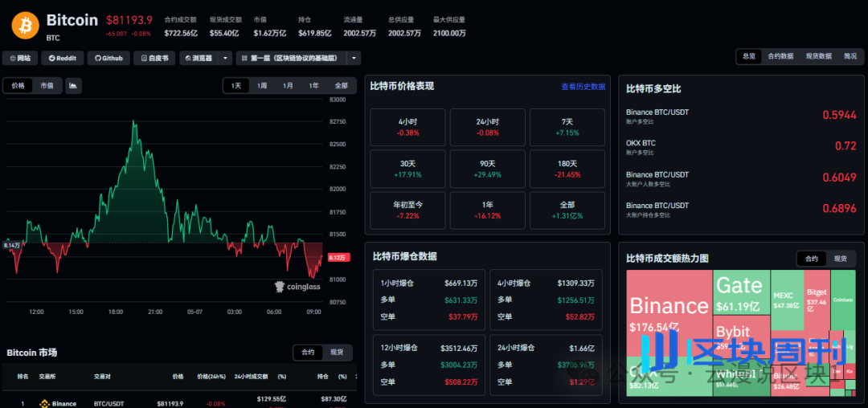Click the 30天 +17.91% performance card

pos(408,169)
